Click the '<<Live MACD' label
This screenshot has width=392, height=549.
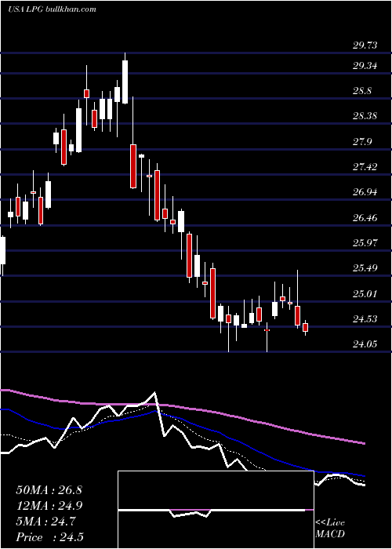point(330,528)
